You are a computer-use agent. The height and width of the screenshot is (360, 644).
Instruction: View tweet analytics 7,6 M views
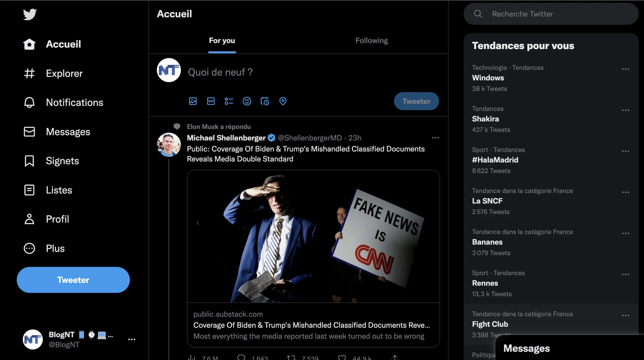pos(203,357)
